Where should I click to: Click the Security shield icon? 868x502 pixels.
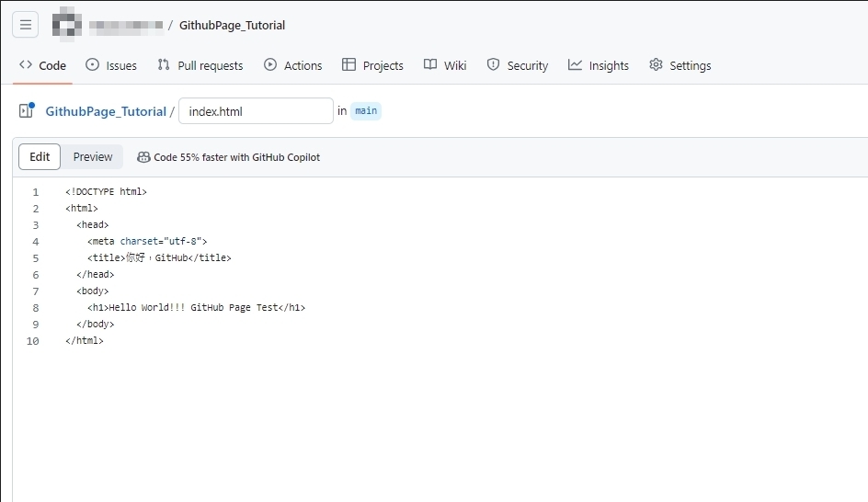click(x=493, y=64)
